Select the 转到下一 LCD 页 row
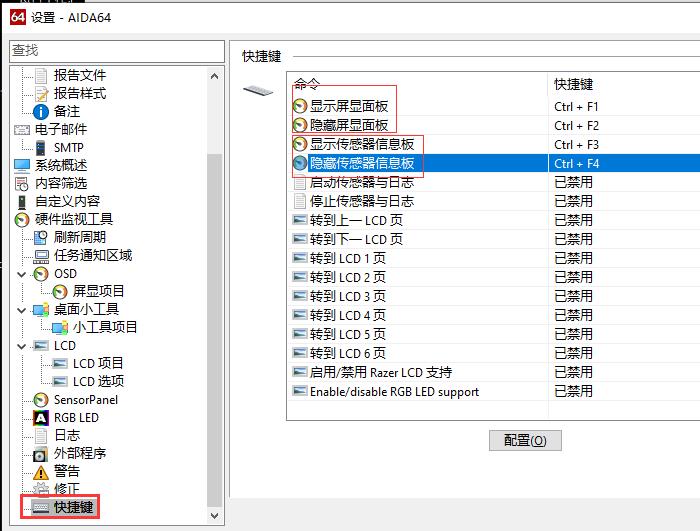The width and height of the screenshot is (700, 531). pyautogui.click(x=493, y=239)
